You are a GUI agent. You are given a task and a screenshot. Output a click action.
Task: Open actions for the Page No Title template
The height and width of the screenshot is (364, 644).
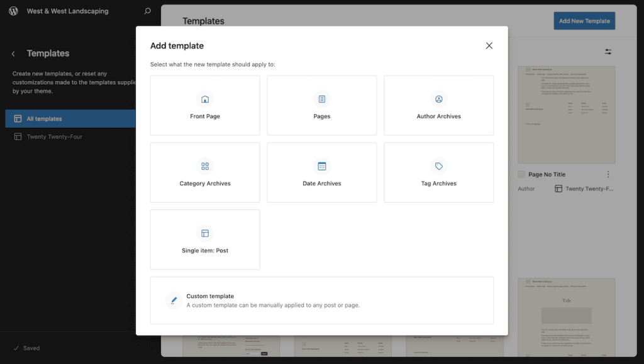tap(608, 174)
